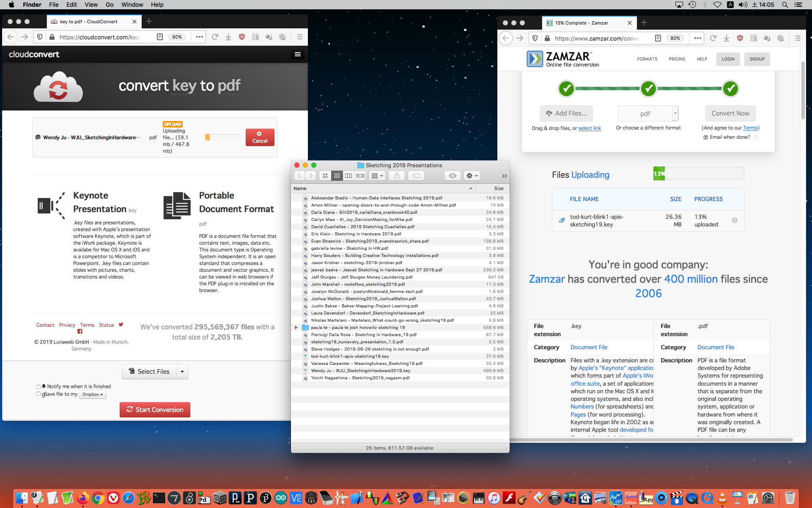Open PRICING in Zamzar navigation

(x=677, y=59)
